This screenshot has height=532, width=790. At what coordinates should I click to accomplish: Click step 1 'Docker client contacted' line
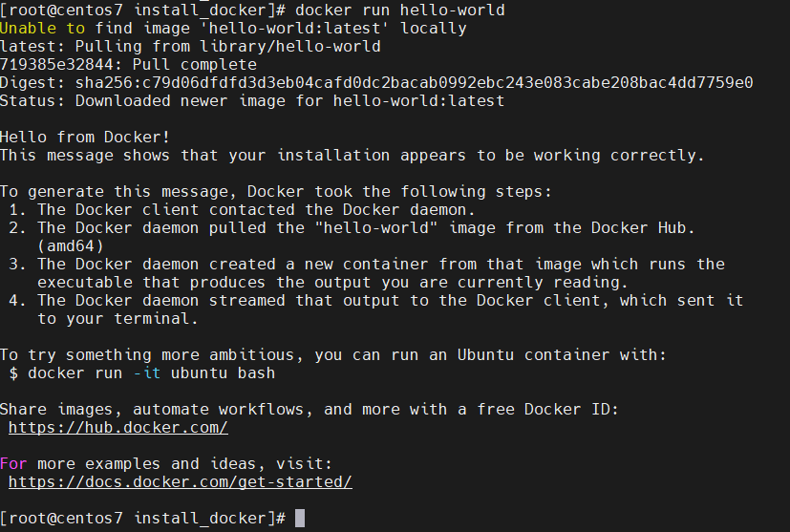point(242,209)
